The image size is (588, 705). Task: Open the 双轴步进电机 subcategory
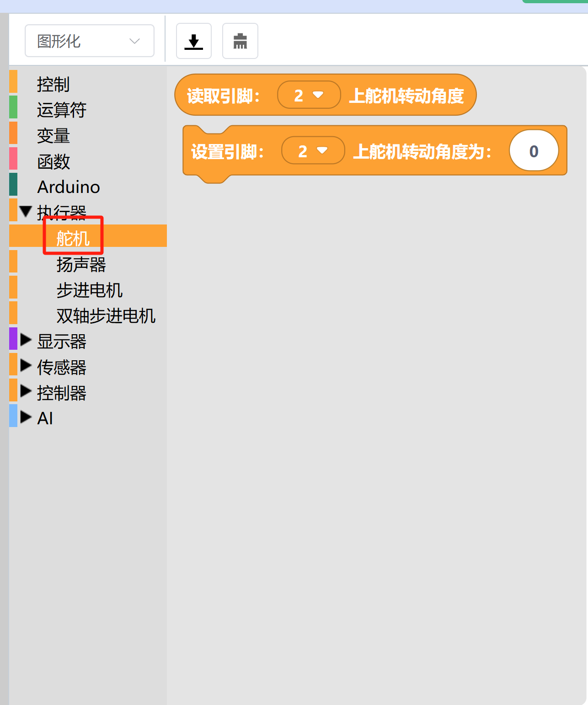tap(106, 315)
